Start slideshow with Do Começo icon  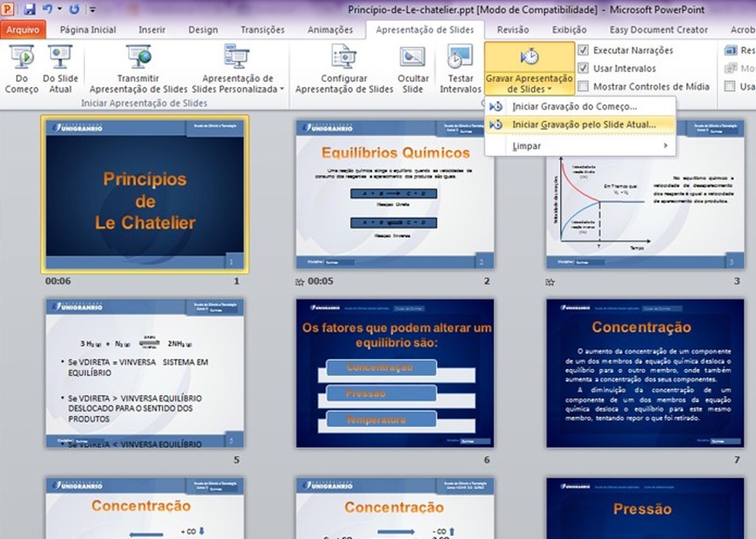[22, 58]
